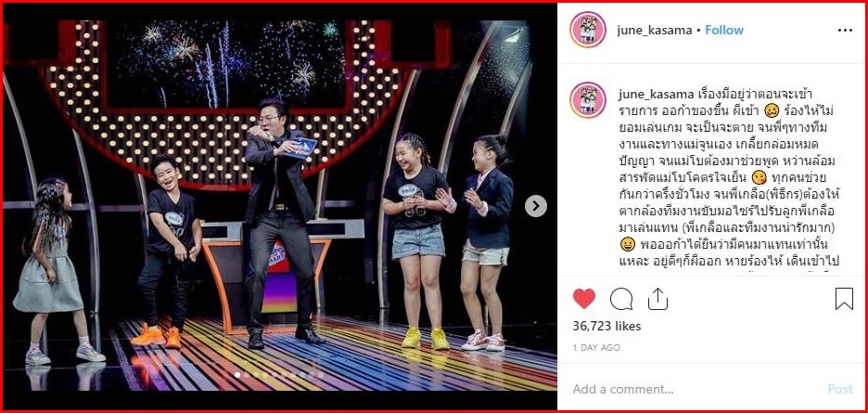Click the Post comment button
The height and width of the screenshot is (413, 868).
840,389
